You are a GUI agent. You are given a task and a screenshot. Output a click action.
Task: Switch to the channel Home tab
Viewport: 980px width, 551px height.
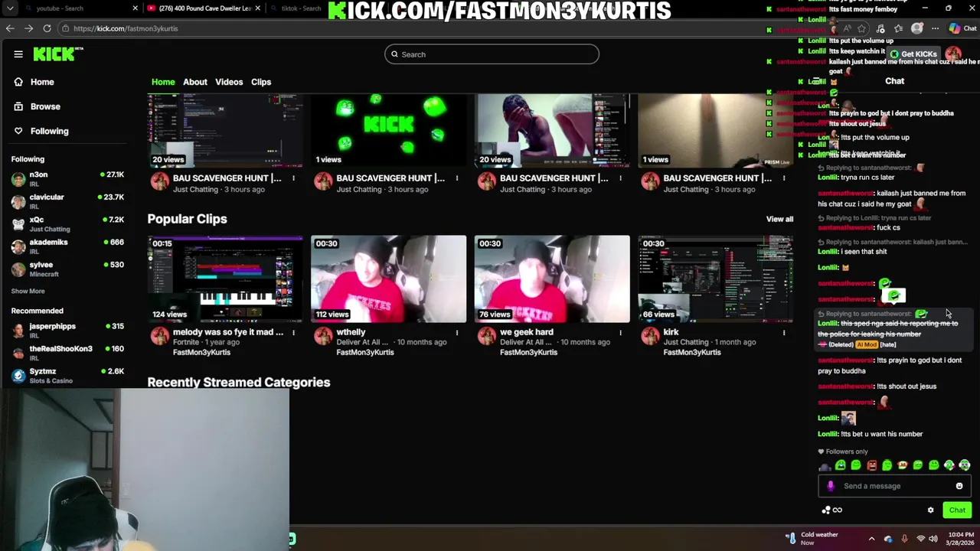(x=163, y=82)
